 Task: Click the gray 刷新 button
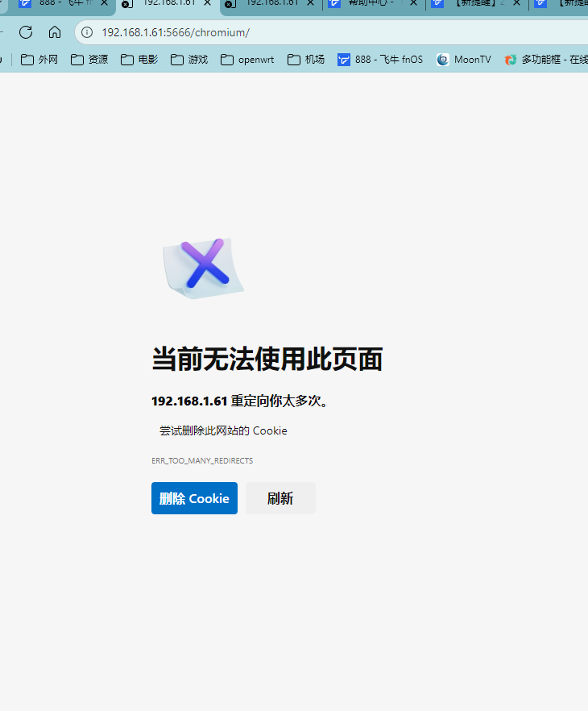(x=280, y=498)
